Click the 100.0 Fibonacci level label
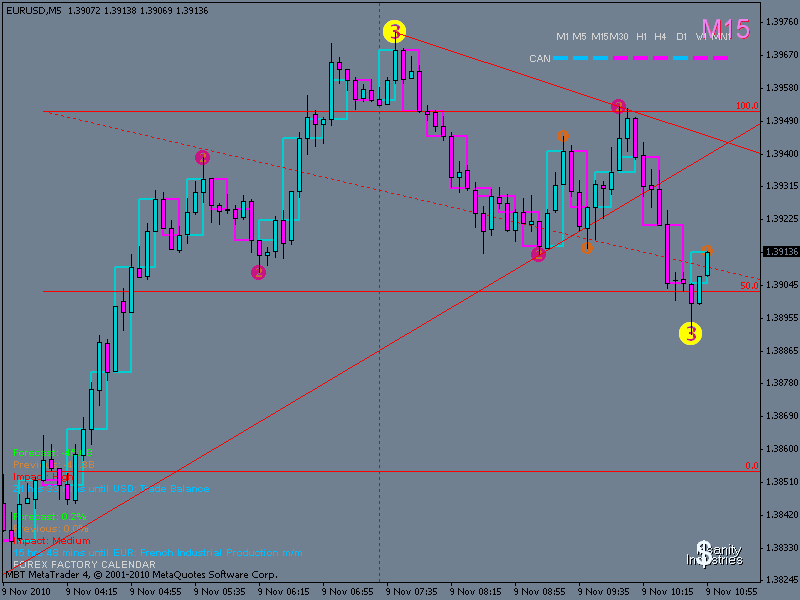 point(747,106)
